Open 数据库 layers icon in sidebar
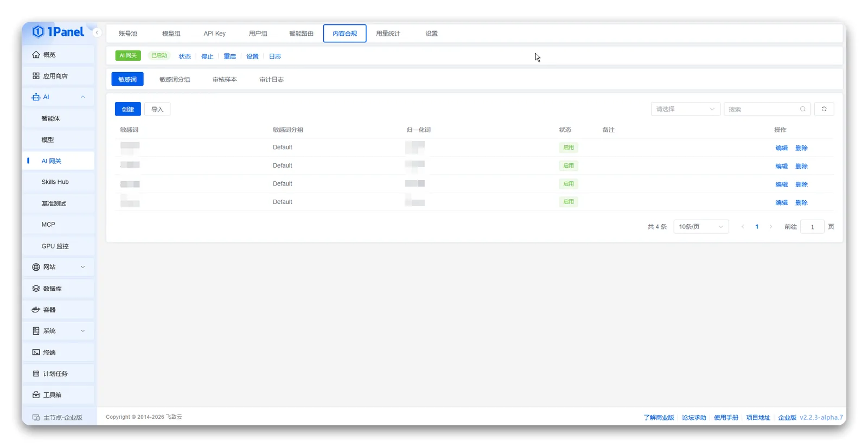Screen dimensions: 868x447 pyautogui.click(x=36, y=289)
